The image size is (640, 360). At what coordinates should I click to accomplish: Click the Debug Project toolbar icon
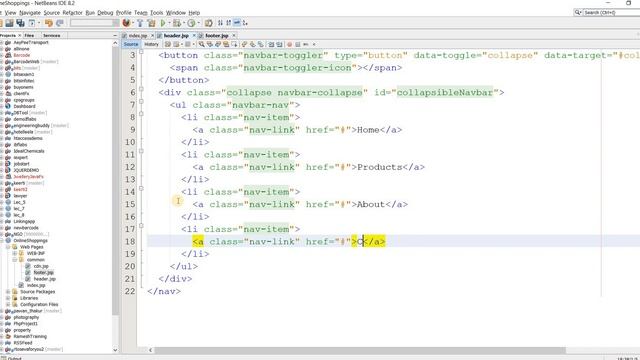(x=177, y=23)
